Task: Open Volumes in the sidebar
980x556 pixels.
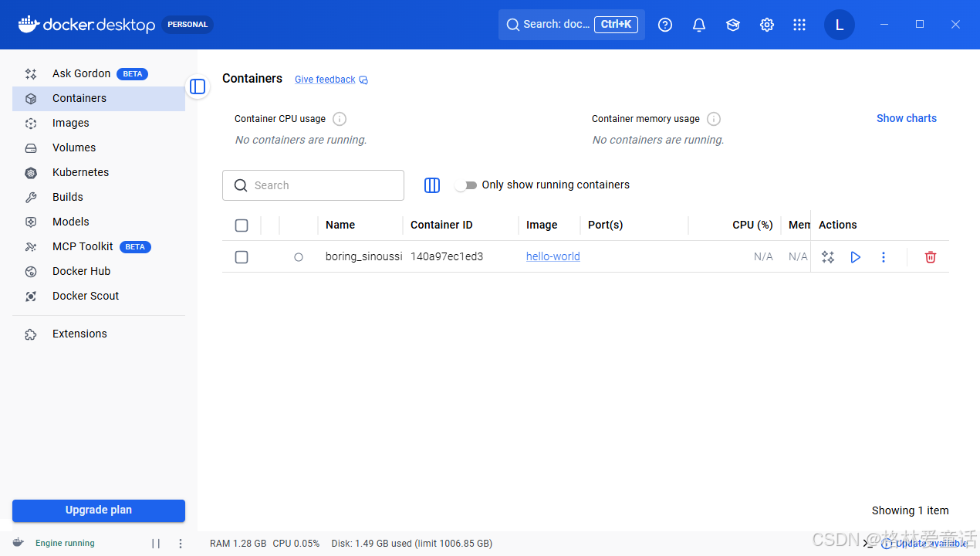Action: (99, 148)
